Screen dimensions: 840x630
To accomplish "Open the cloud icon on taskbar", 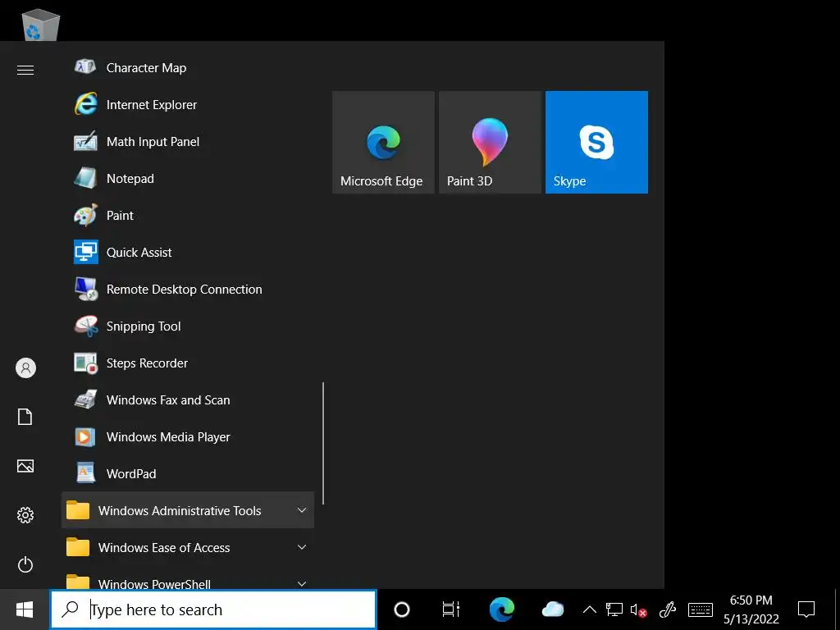I will (x=553, y=609).
